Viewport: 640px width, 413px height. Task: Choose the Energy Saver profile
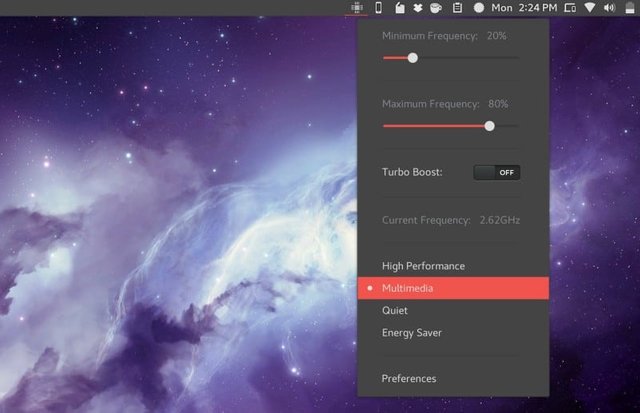point(453,333)
